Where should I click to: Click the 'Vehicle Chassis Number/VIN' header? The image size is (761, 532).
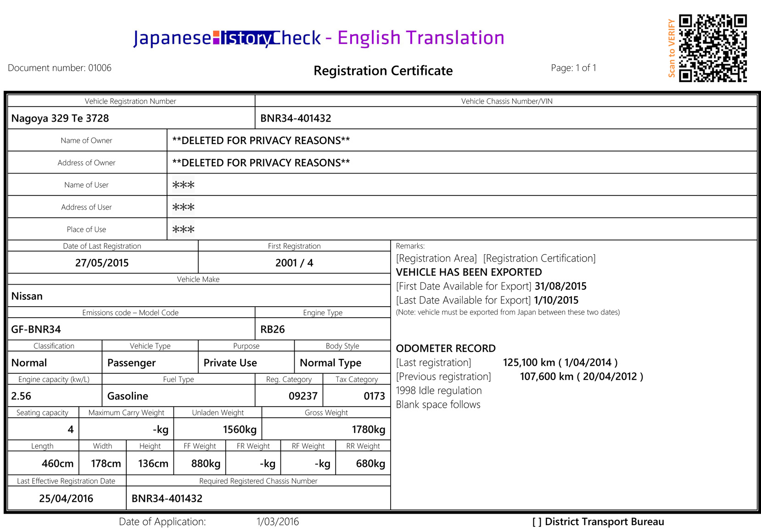pyautogui.click(x=507, y=101)
